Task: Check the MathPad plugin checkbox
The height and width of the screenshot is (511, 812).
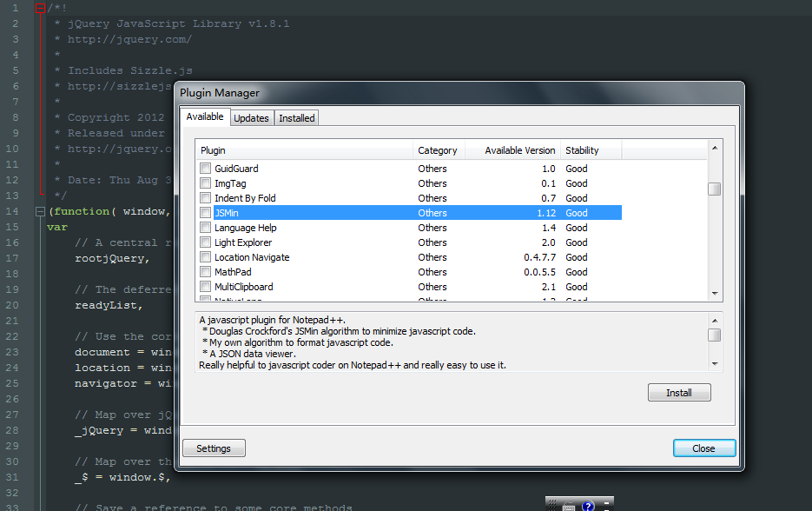Action: coord(206,272)
